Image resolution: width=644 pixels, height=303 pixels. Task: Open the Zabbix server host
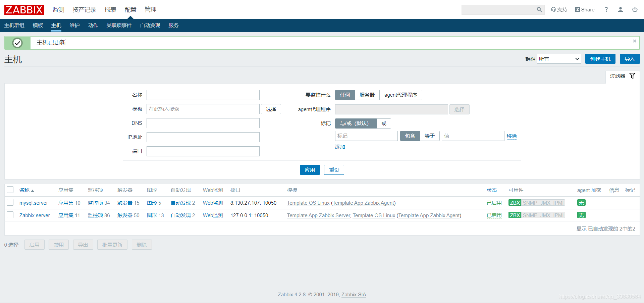click(35, 215)
